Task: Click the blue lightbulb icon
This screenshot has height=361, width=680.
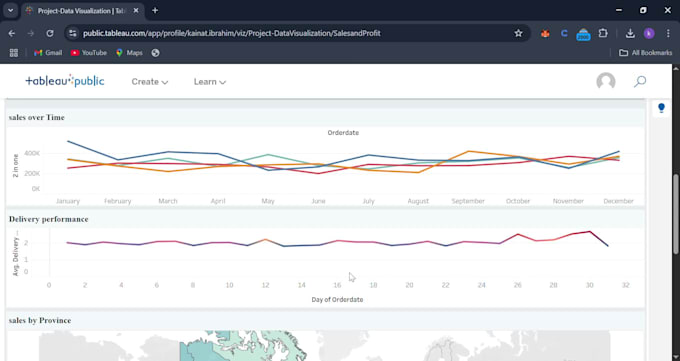Action: coord(661,108)
